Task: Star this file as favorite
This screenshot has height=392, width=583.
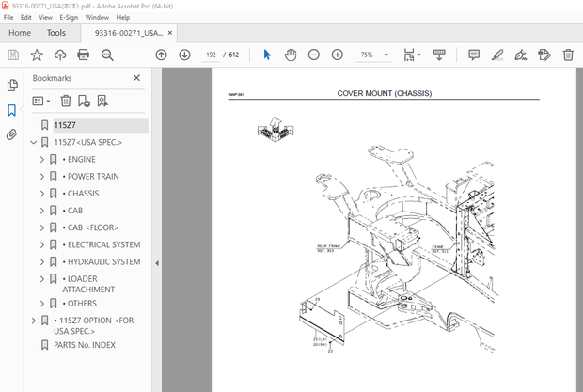Action: [37, 55]
